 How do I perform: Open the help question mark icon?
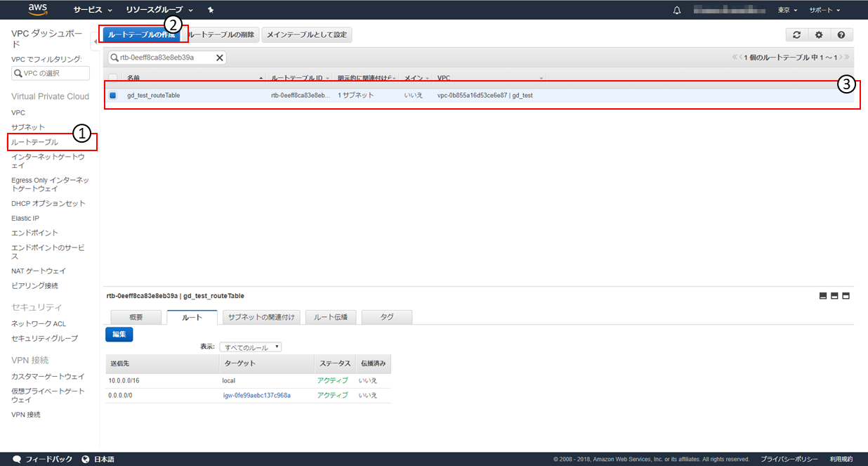point(841,35)
